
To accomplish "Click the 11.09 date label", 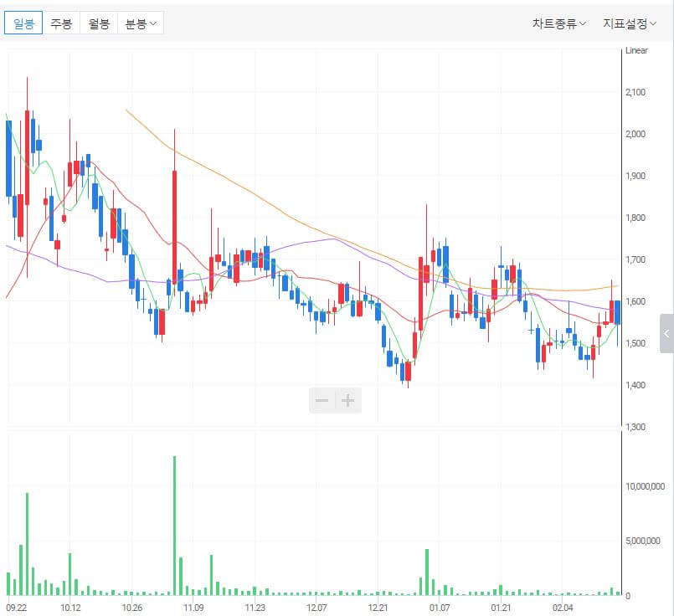I will (x=193, y=608).
